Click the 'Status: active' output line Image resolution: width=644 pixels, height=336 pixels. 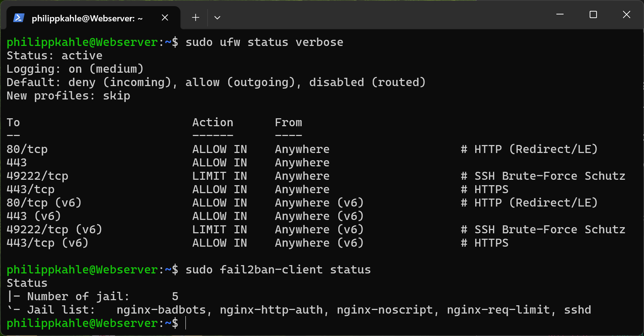(x=54, y=56)
